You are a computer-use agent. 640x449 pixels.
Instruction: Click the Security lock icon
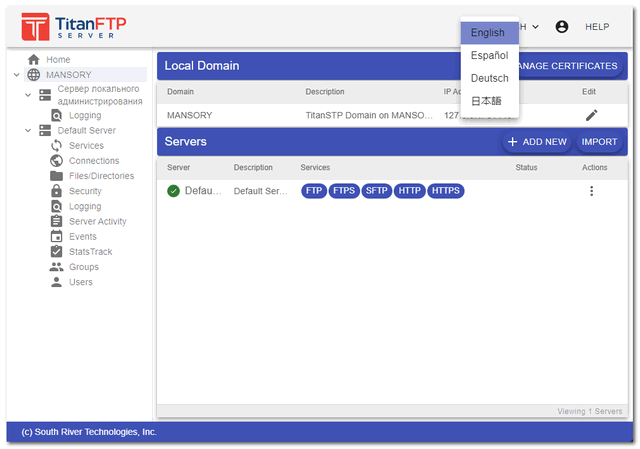(56, 191)
